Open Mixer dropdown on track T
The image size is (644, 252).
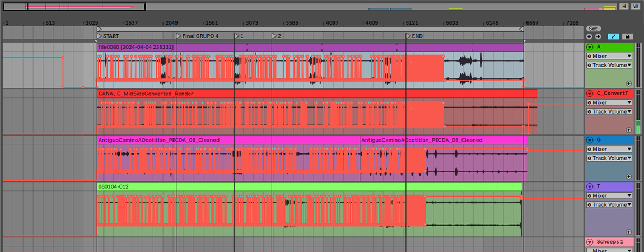(609, 196)
